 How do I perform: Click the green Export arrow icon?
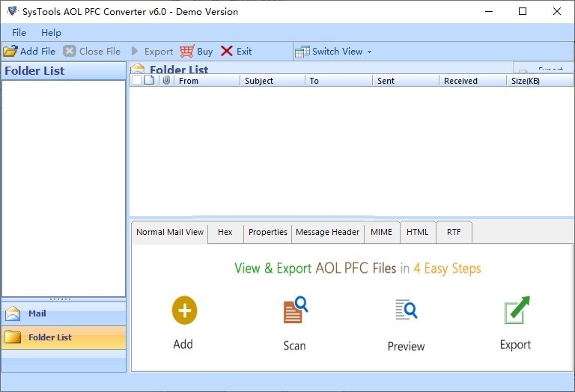pos(516,310)
